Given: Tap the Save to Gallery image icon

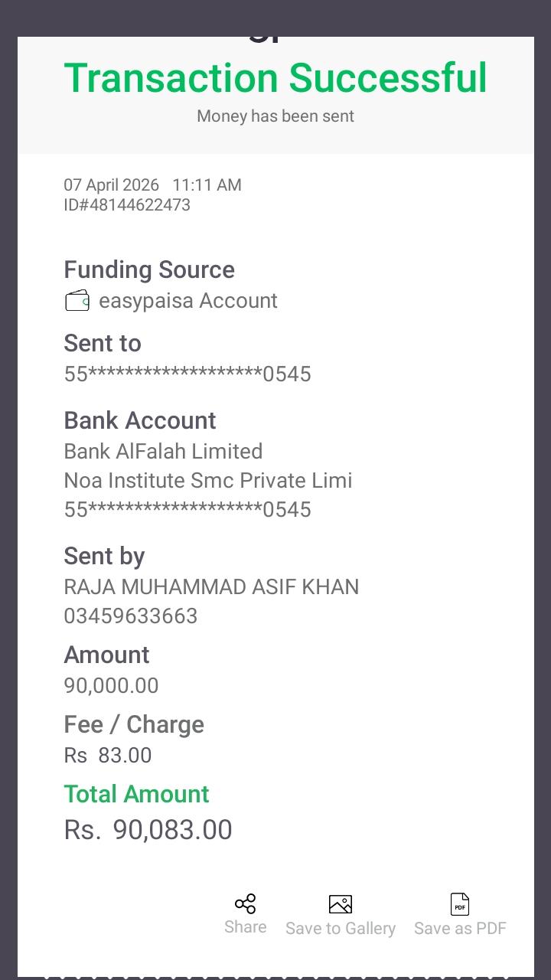Looking at the screenshot, I should pyautogui.click(x=341, y=904).
